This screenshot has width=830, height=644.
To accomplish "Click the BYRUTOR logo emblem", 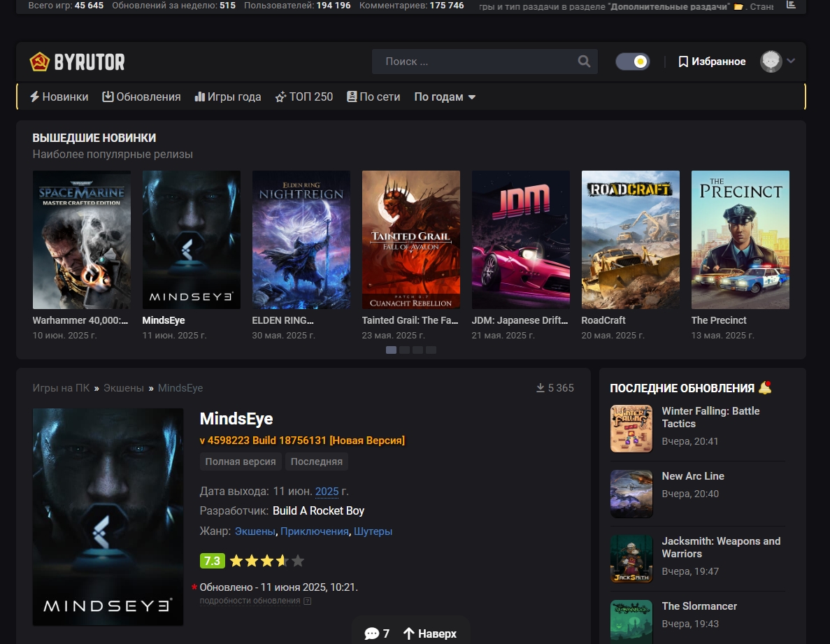I will pyautogui.click(x=39, y=62).
